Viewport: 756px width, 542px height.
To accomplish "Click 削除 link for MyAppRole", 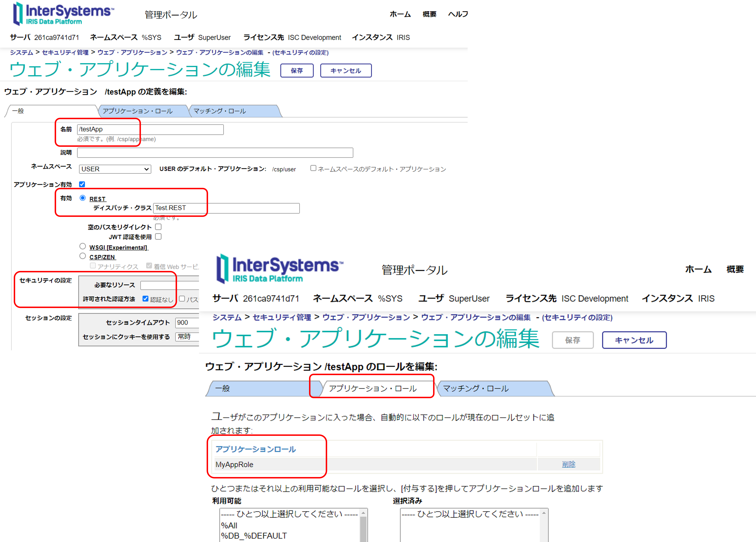I will pos(568,464).
